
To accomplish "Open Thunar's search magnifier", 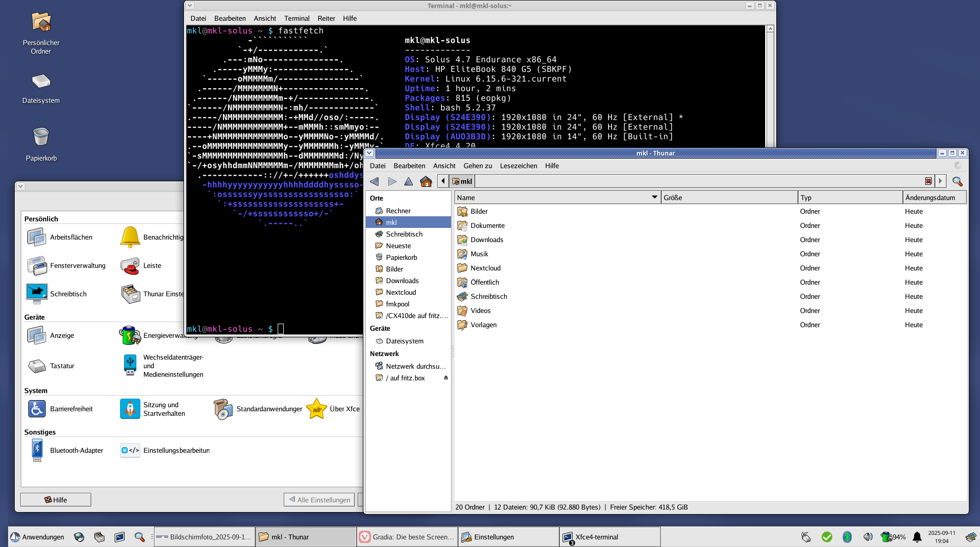I will pos(957,181).
